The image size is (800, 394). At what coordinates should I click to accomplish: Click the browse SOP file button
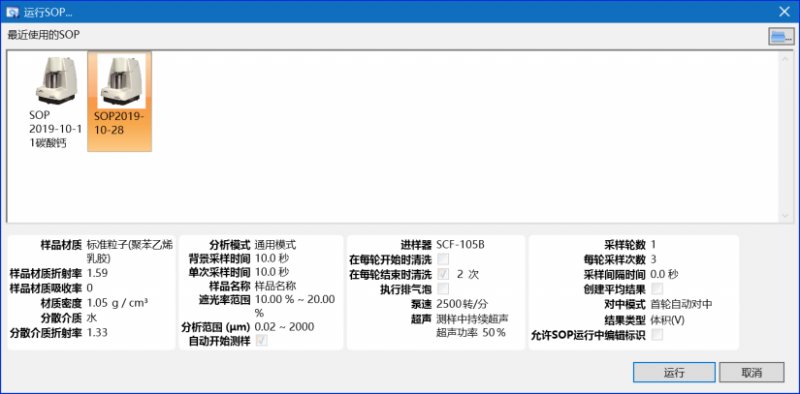(782, 36)
